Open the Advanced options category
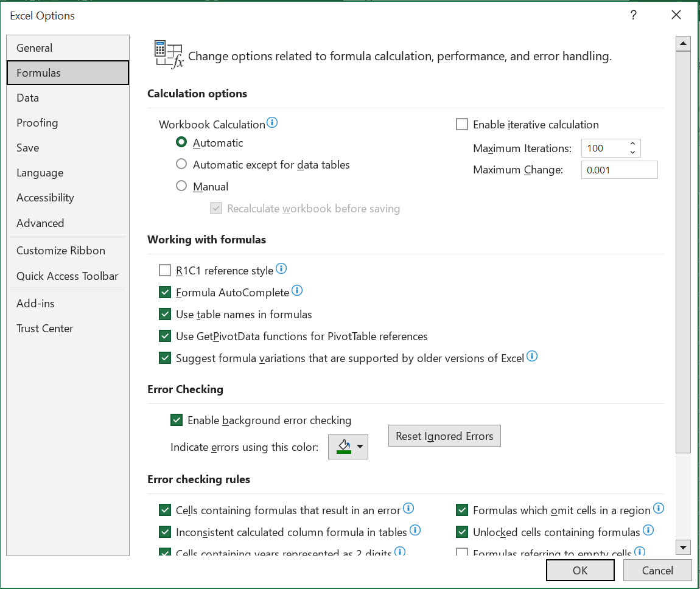The width and height of the screenshot is (700, 589). coord(40,223)
